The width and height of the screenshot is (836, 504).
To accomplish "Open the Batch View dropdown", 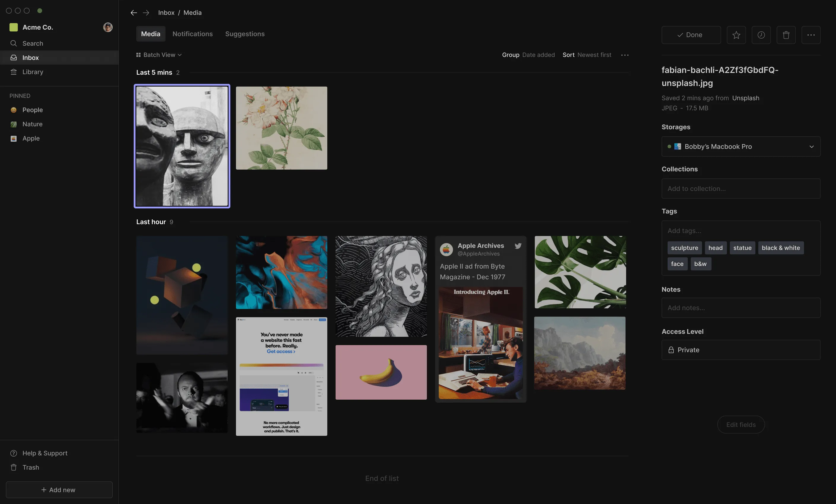I will coord(159,55).
